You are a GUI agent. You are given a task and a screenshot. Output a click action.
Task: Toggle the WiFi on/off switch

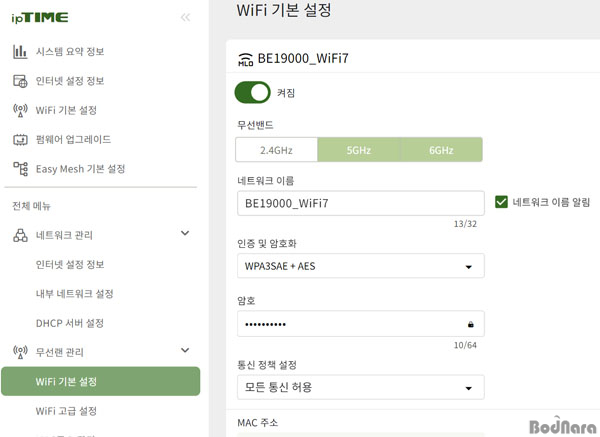pyautogui.click(x=253, y=93)
